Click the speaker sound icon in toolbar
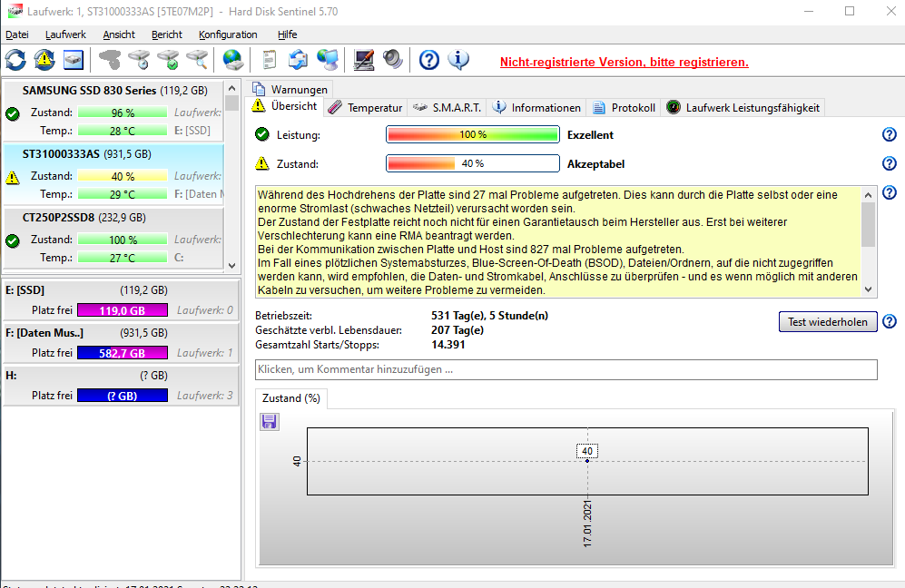This screenshot has height=588, width=905. [393, 59]
